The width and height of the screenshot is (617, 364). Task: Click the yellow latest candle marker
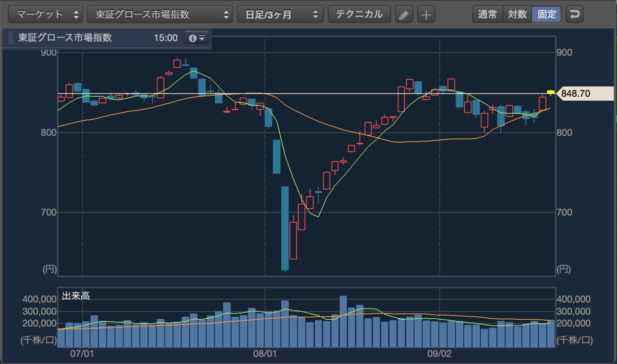(x=551, y=93)
